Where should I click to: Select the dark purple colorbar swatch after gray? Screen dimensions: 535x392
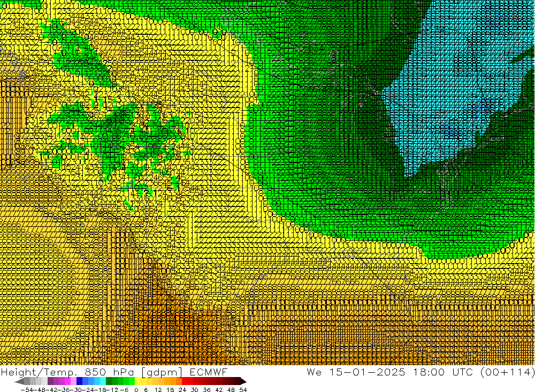50,381
